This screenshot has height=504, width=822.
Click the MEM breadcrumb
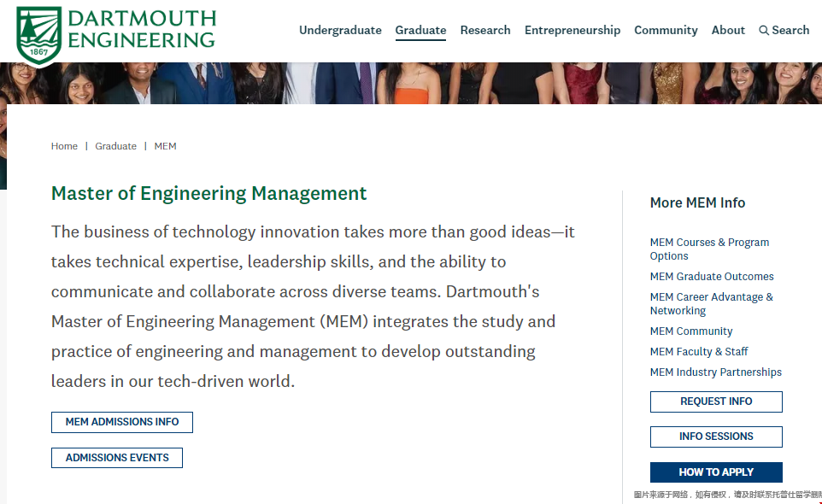point(165,146)
